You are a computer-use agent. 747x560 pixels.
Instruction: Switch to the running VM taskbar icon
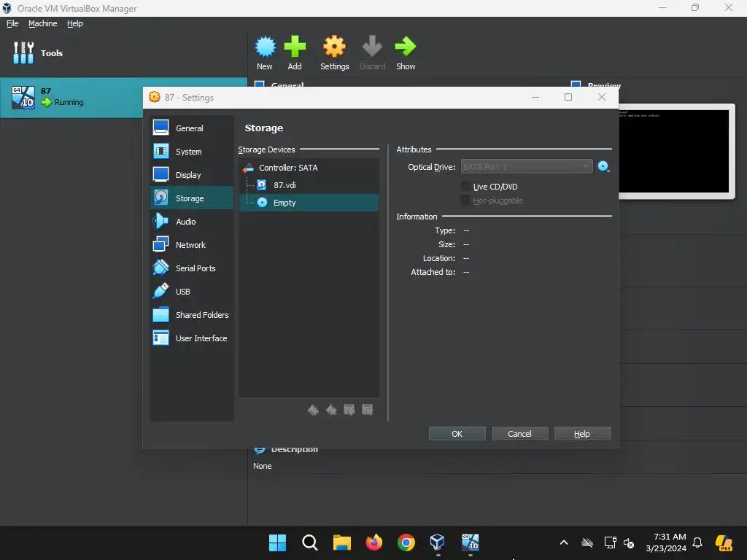coord(471,542)
